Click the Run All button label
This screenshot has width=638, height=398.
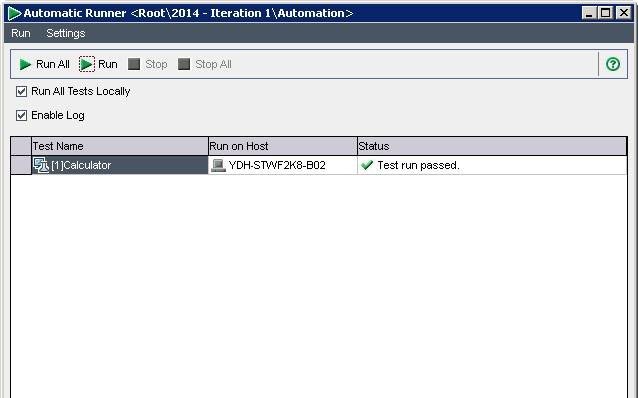[53, 64]
